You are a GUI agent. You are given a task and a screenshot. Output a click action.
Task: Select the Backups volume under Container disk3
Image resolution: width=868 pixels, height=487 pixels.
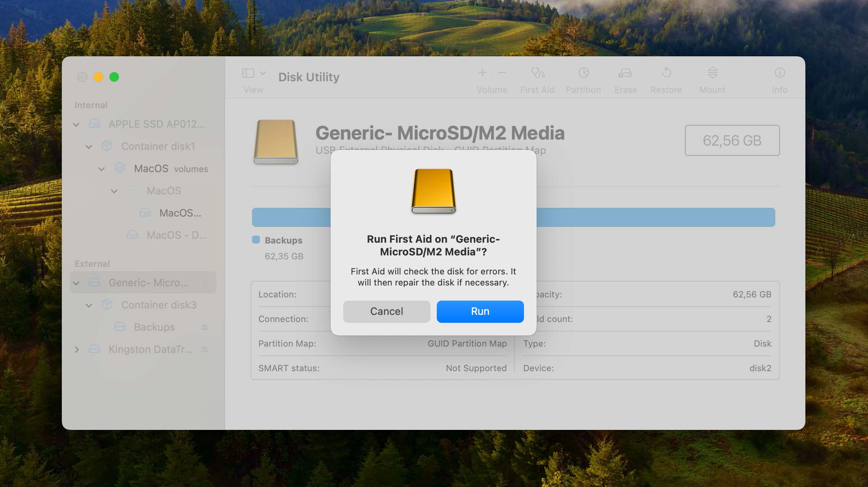(154, 326)
